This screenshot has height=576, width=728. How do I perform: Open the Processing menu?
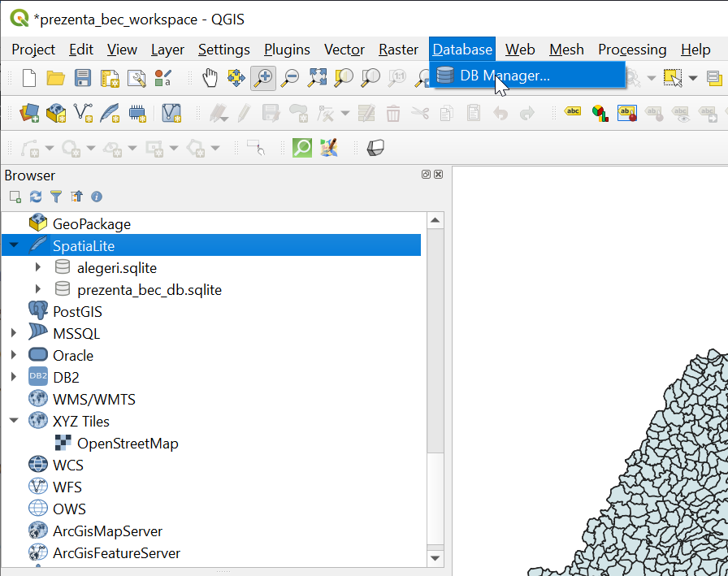(x=632, y=50)
